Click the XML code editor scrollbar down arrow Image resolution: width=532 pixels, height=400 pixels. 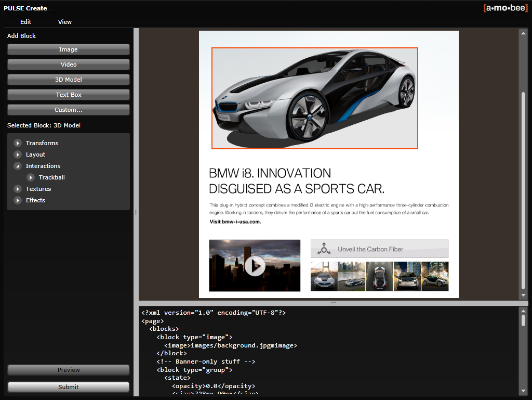pos(524,391)
